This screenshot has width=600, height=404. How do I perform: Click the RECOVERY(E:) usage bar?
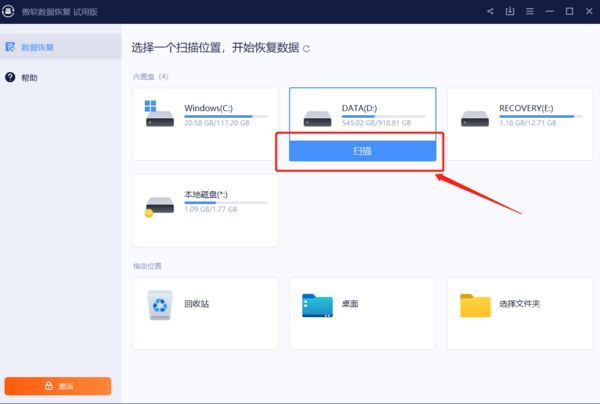pyautogui.click(x=541, y=116)
